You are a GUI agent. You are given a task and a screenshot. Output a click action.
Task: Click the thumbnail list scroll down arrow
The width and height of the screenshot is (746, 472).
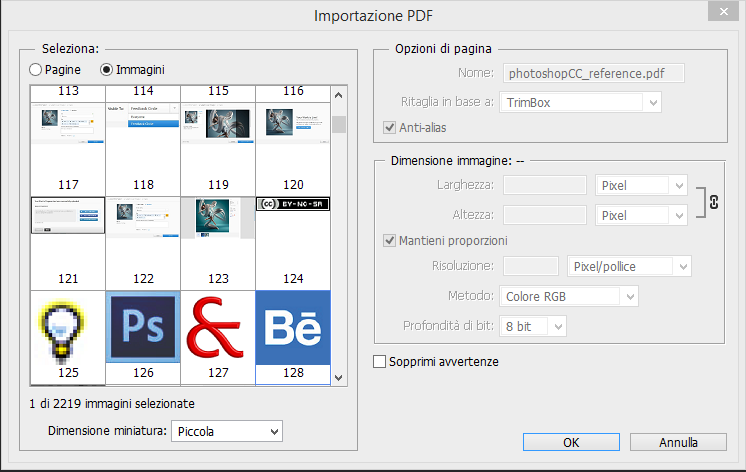[x=339, y=378]
